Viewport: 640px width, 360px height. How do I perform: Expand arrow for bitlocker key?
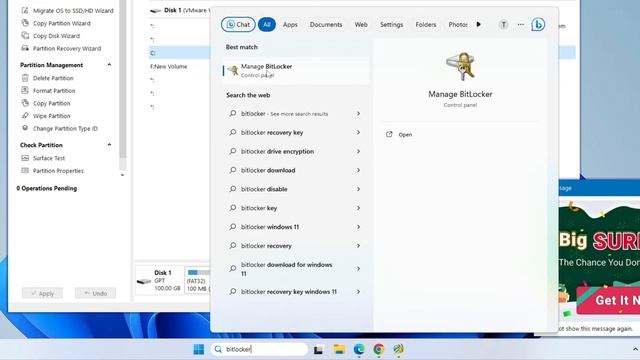click(x=358, y=208)
